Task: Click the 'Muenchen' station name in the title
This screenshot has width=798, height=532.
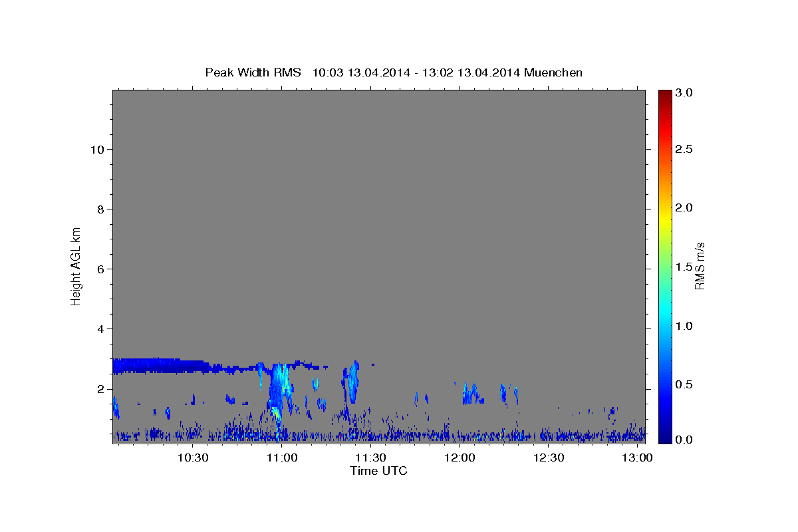Action: 553,72
